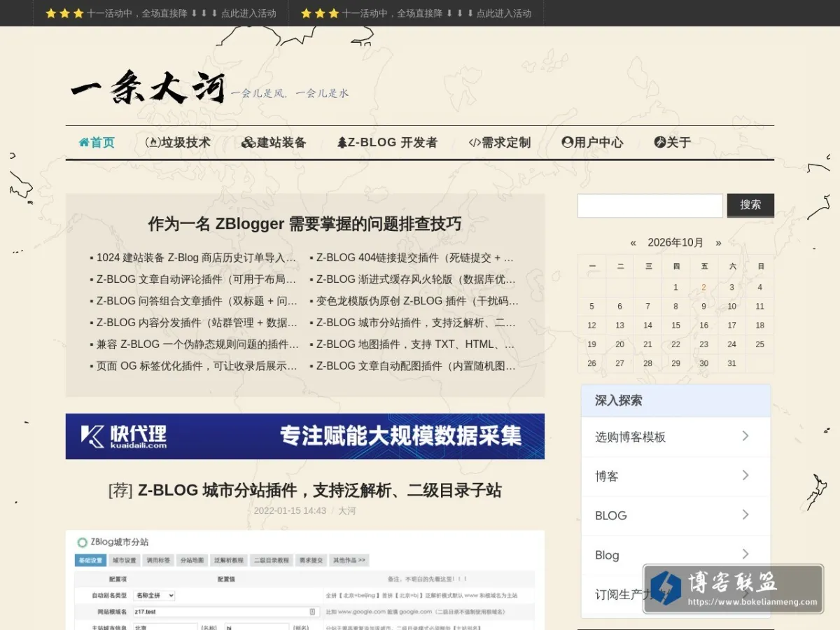Open the featured 城市分站插件 post title
Screen dimensions: 840x630
click(305, 490)
